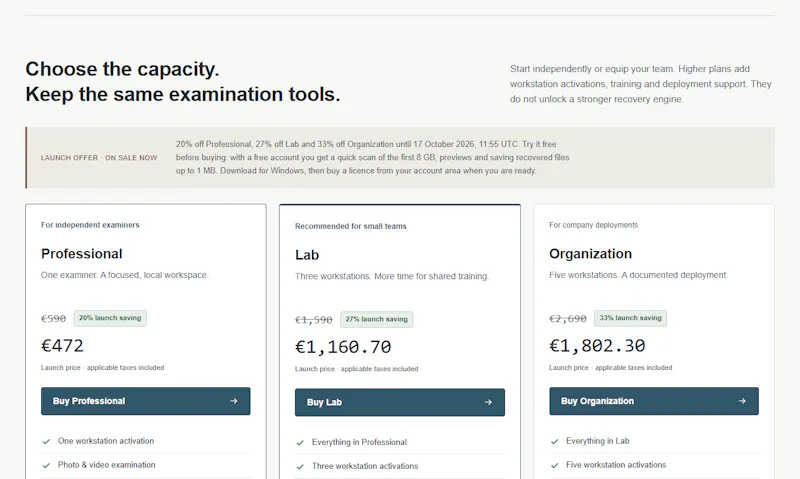The image size is (800, 479).
Task: Click checkmark beside One workstation activation
Action: (46, 441)
